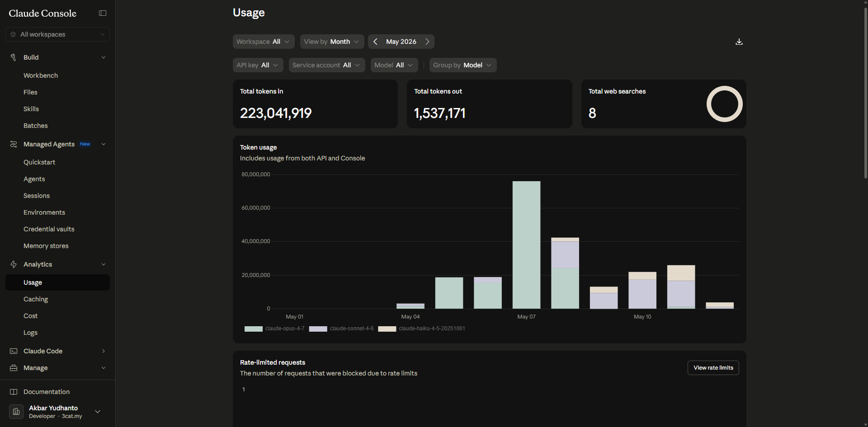Open the Model filter dropdown
This screenshot has width=868, height=427.
[394, 65]
